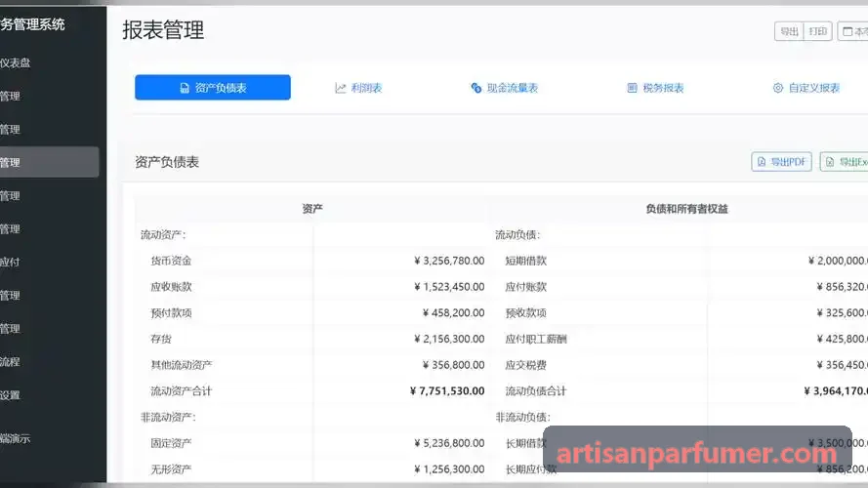Click the 应付职工薪酬 row label
The image size is (868, 488).
pyautogui.click(x=536, y=339)
